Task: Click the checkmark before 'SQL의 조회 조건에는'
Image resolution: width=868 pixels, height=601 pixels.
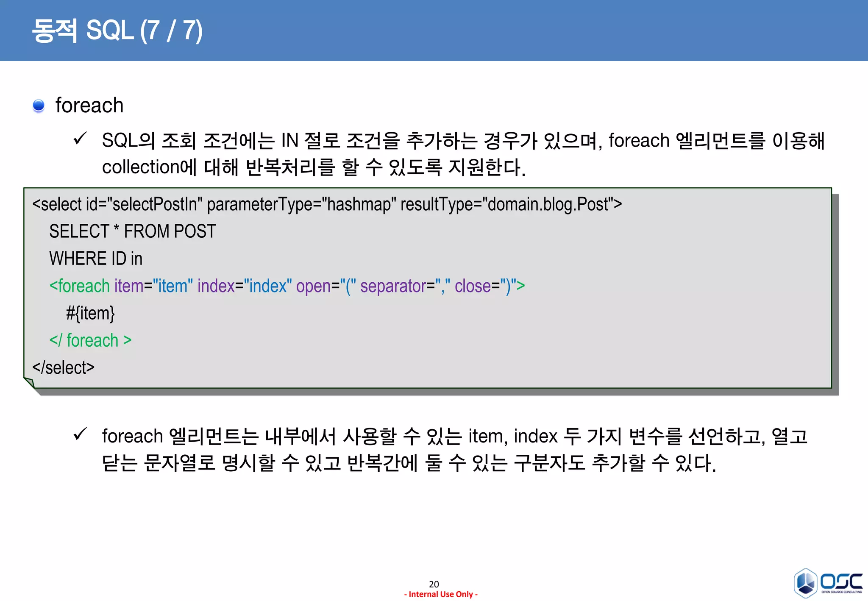Action: 80,138
